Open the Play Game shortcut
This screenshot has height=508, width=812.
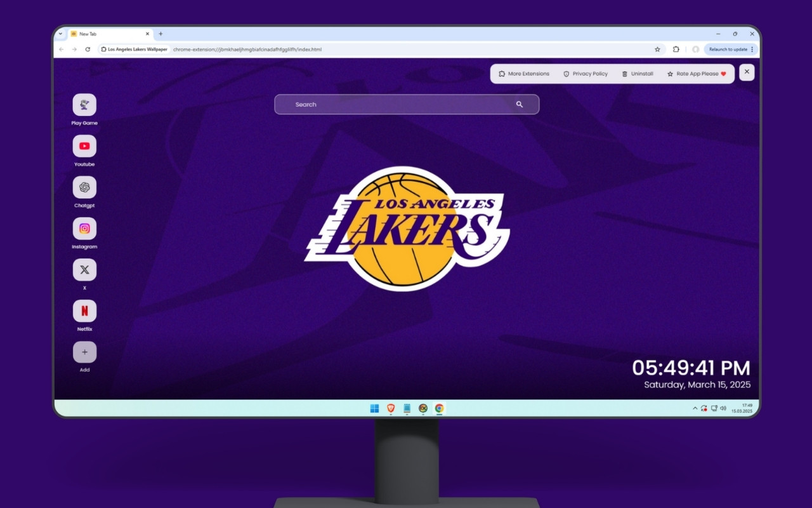84,105
